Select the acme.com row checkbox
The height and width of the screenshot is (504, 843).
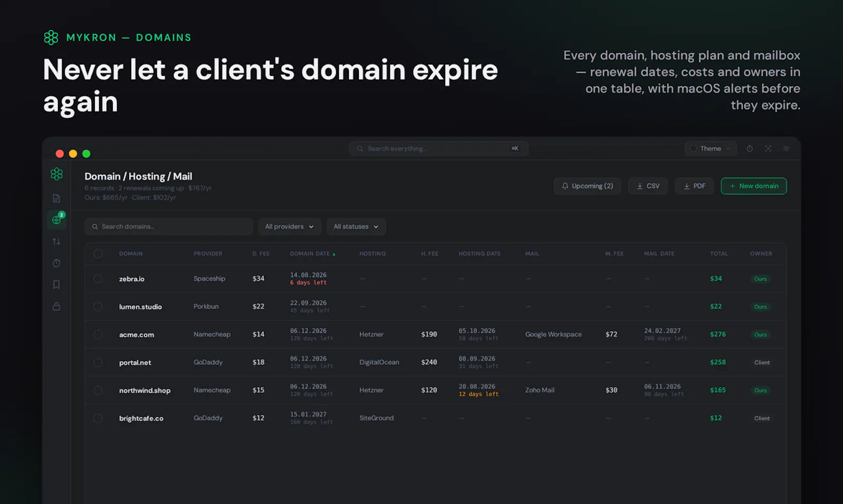[x=98, y=334]
